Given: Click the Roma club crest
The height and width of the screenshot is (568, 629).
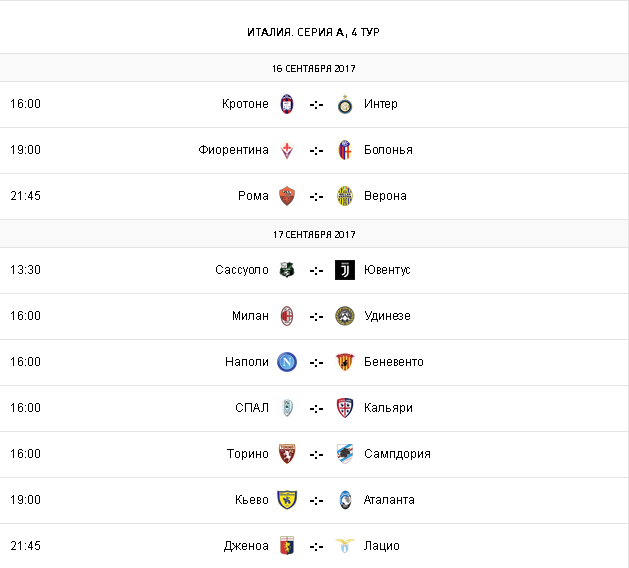Looking at the screenshot, I should 287,196.
